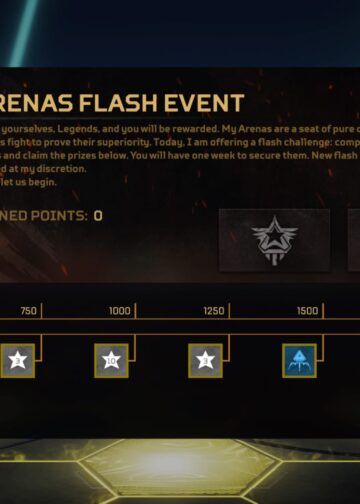Click the partially visible tile beside the badge
This screenshot has width=360, height=504.
click(354, 240)
